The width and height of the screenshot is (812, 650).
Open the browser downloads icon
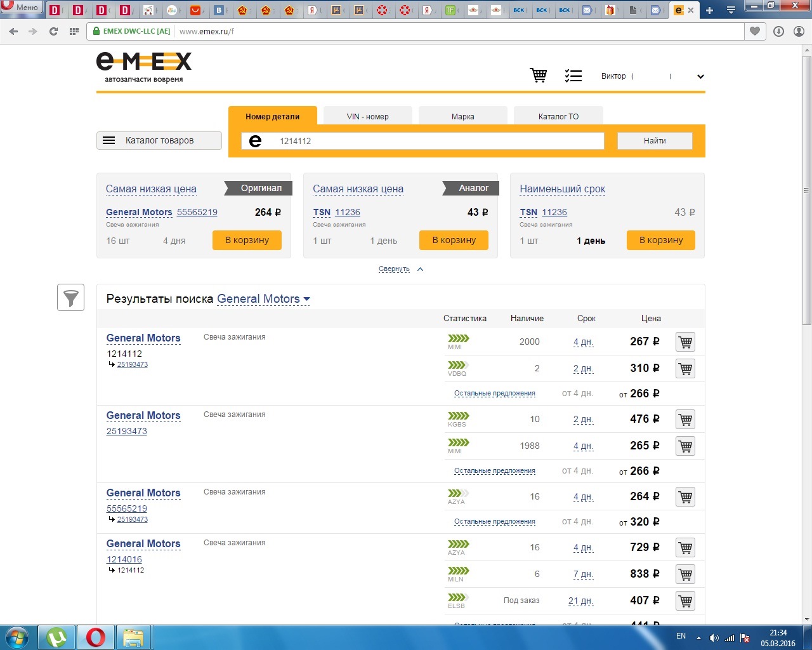778,31
